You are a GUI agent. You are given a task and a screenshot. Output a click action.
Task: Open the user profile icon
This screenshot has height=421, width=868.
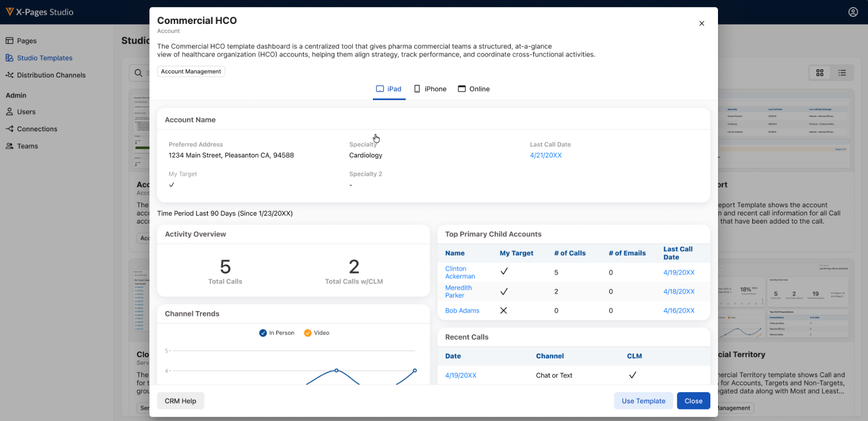853,12
